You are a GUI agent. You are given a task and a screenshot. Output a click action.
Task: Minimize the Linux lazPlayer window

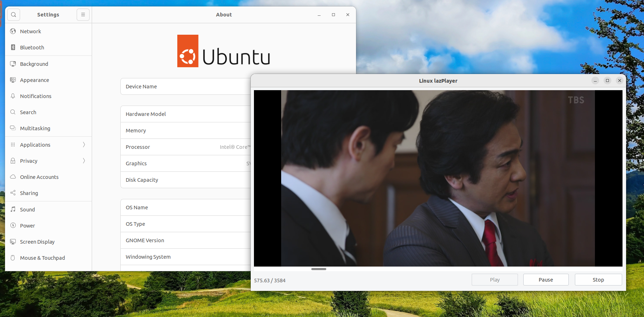tap(595, 81)
